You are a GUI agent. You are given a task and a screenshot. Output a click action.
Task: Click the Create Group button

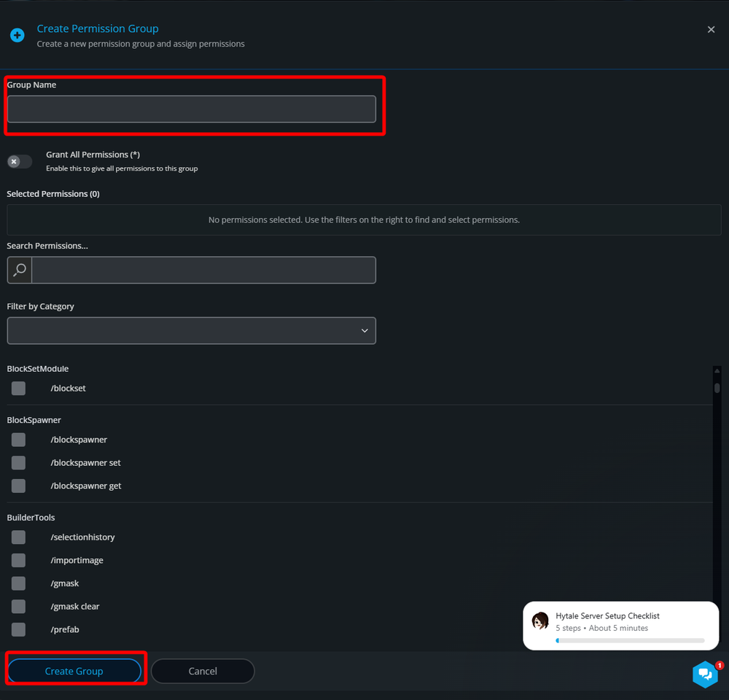pyautogui.click(x=74, y=671)
